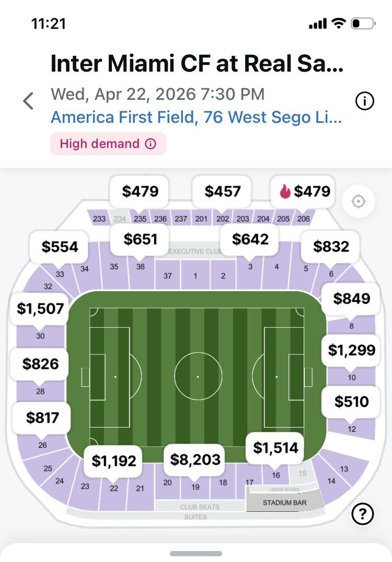The image size is (392, 562).
Task: Open the help question mark icon
Action: (363, 514)
